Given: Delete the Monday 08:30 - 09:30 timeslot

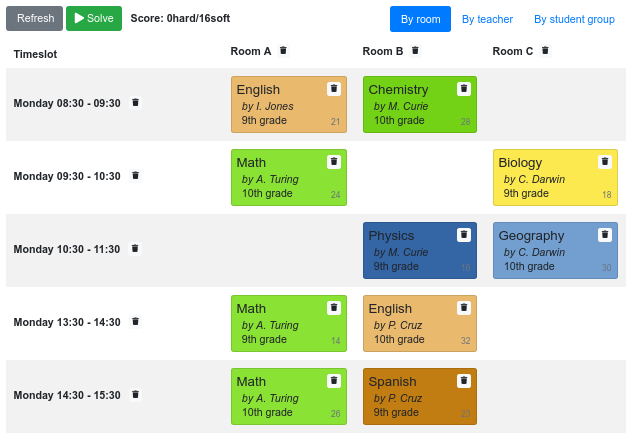Looking at the screenshot, I should (136, 103).
